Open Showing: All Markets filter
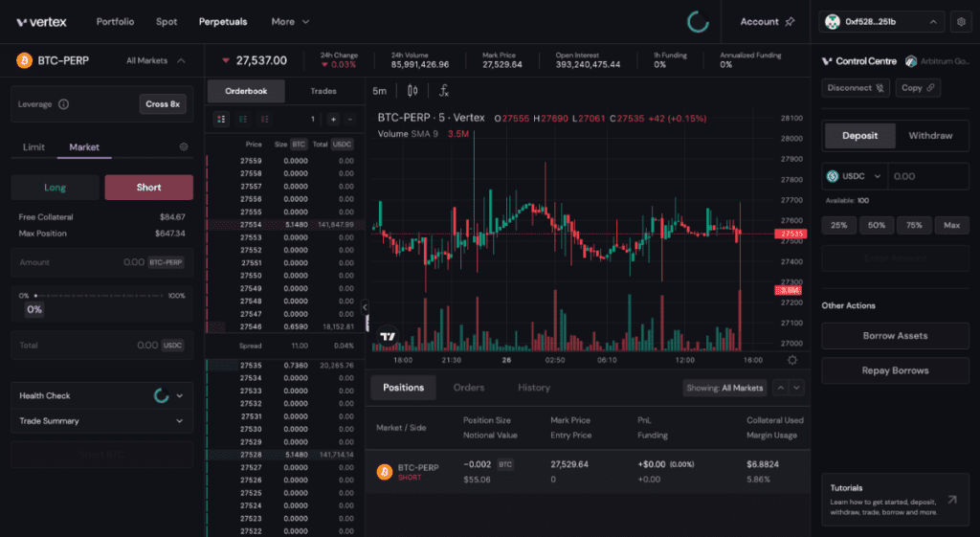 click(x=724, y=388)
